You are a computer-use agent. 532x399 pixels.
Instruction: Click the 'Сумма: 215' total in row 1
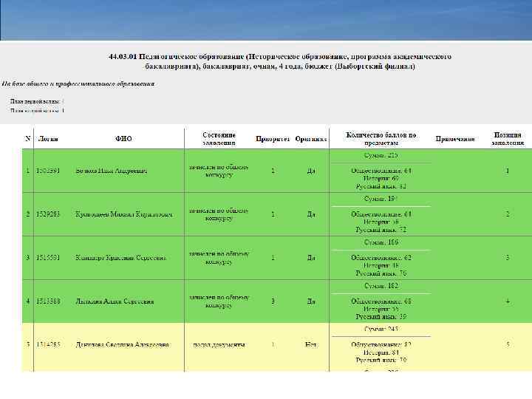[x=381, y=155]
